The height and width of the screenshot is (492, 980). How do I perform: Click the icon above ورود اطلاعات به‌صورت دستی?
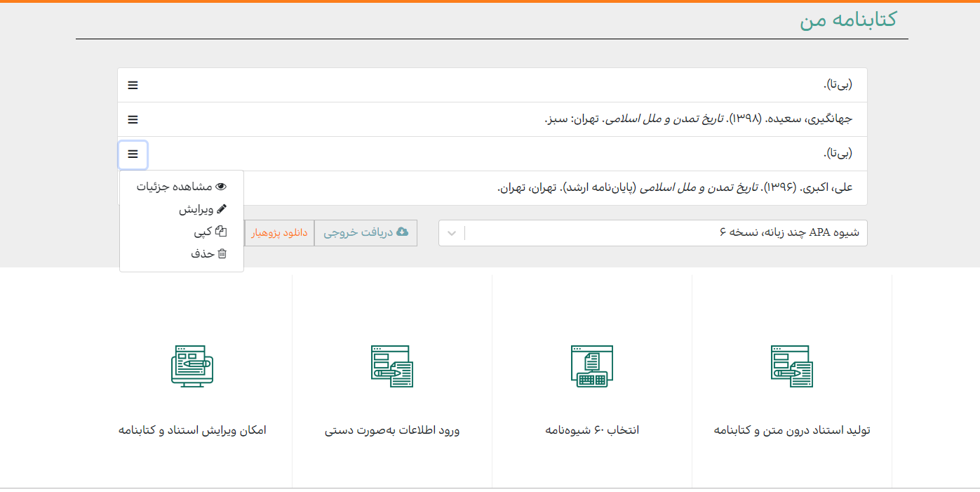(391, 366)
